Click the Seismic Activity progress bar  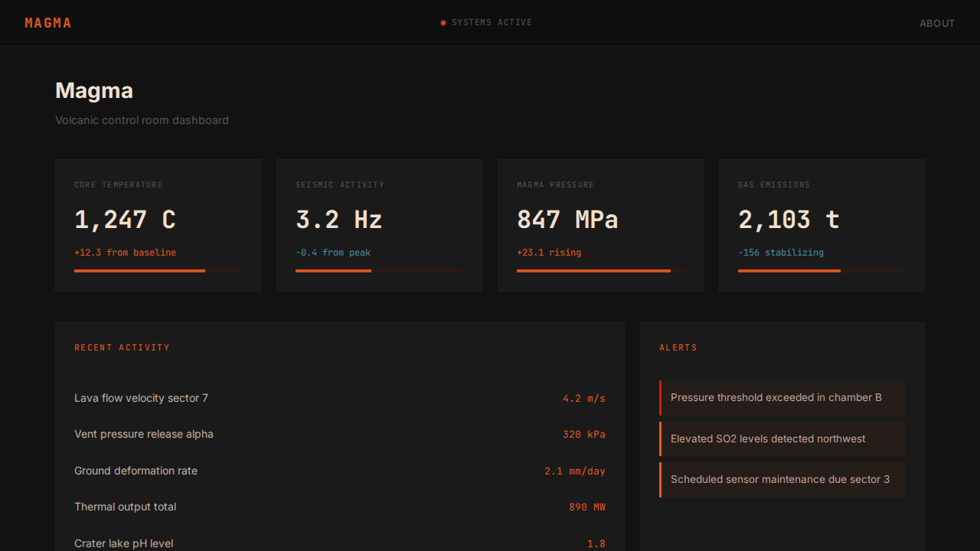coord(379,271)
